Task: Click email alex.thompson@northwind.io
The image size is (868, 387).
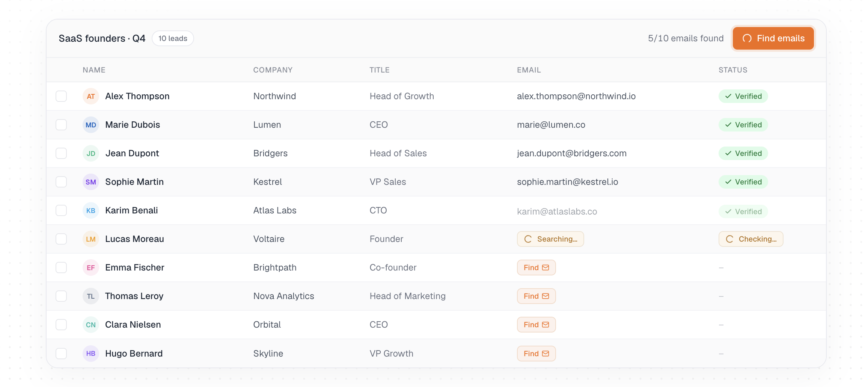Action: click(x=576, y=96)
